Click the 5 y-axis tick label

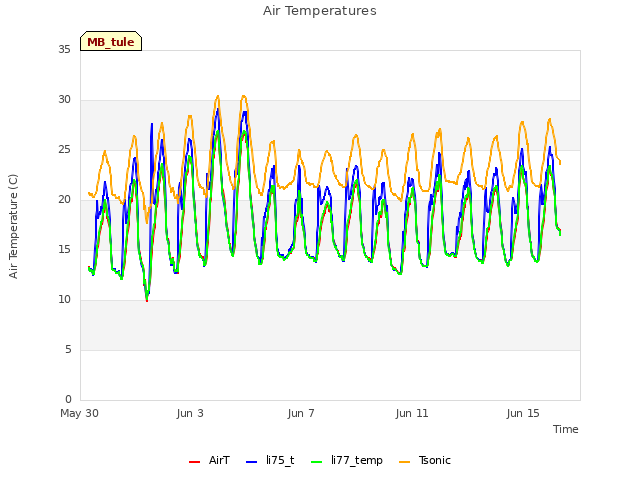pos(68,349)
